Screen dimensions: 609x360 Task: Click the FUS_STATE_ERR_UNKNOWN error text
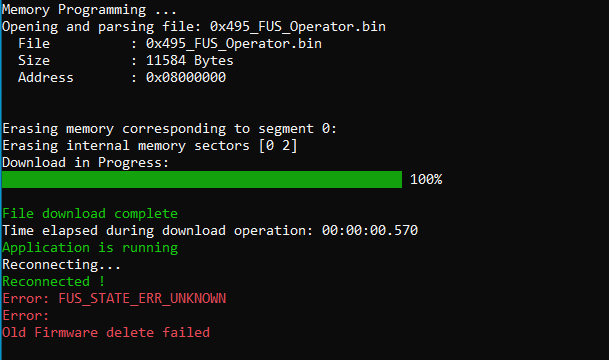(x=142, y=299)
